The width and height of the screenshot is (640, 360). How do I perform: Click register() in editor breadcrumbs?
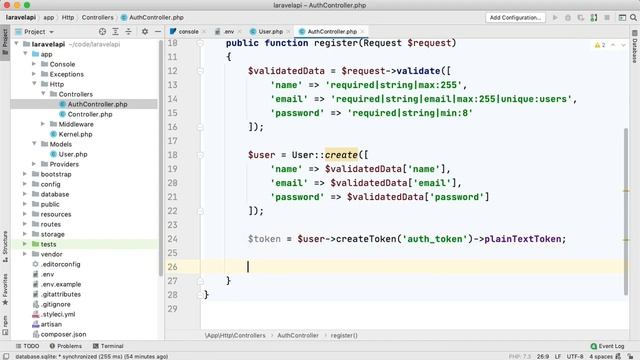[x=344, y=336]
